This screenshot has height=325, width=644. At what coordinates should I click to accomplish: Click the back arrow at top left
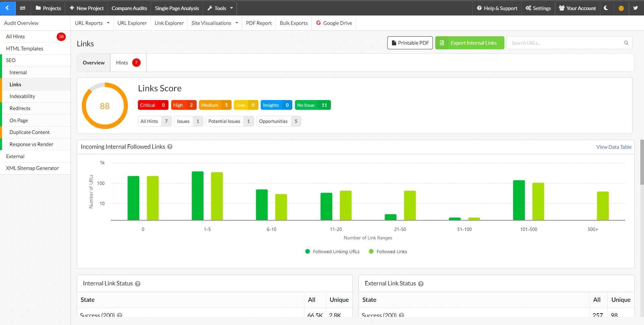tap(7, 8)
